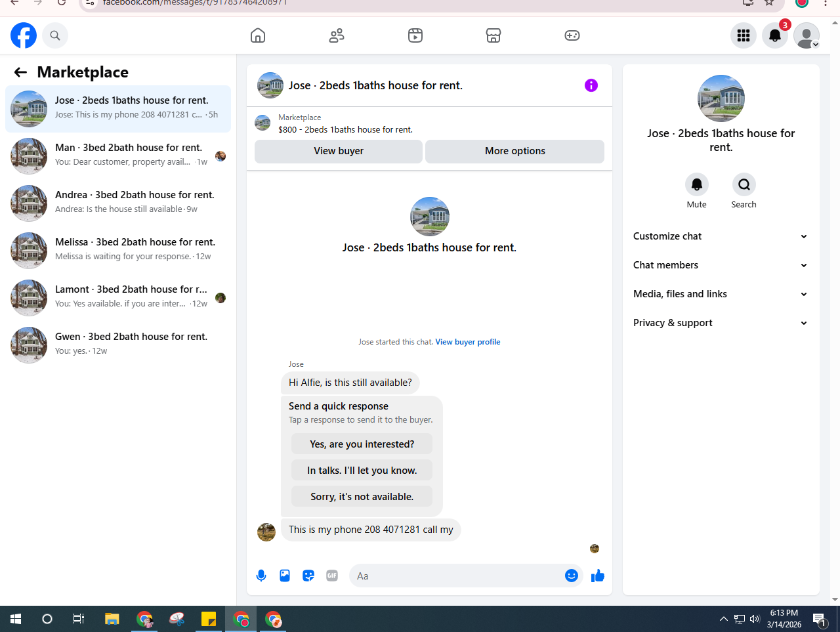This screenshot has width=840, height=632.
Task: Click the sender avatar beside phone message
Action: click(x=266, y=532)
